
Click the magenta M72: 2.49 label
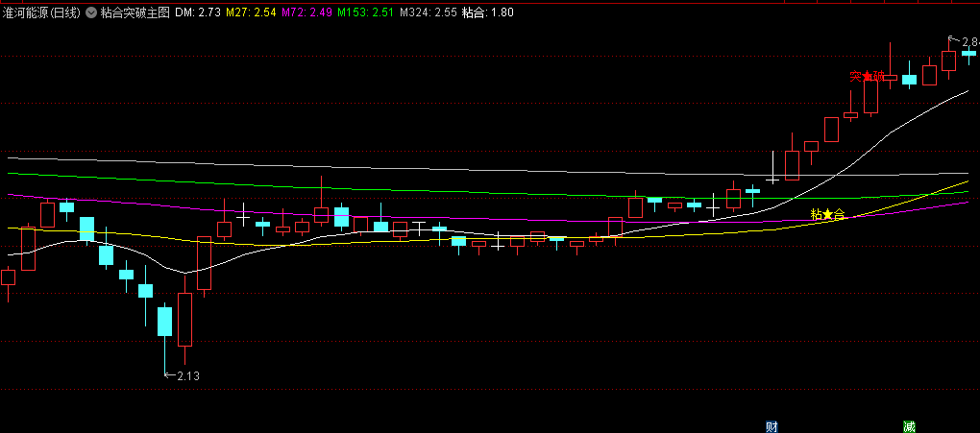pos(306,12)
